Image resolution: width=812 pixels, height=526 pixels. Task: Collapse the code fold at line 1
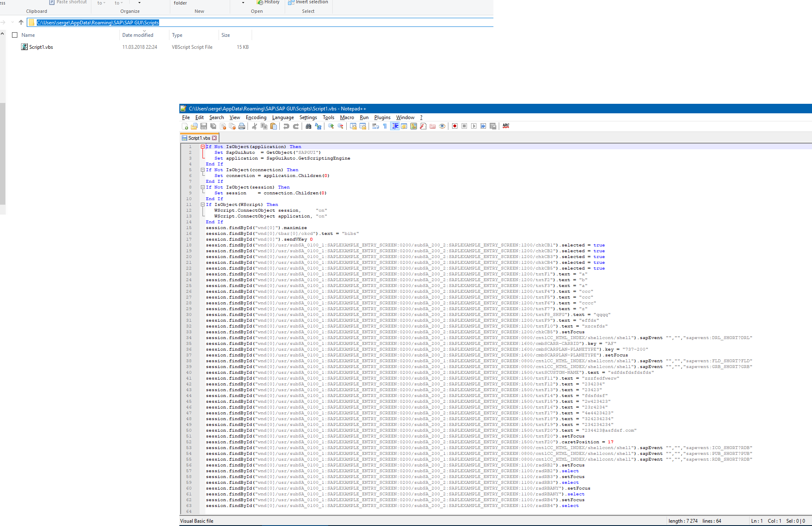[x=203, y=147]
